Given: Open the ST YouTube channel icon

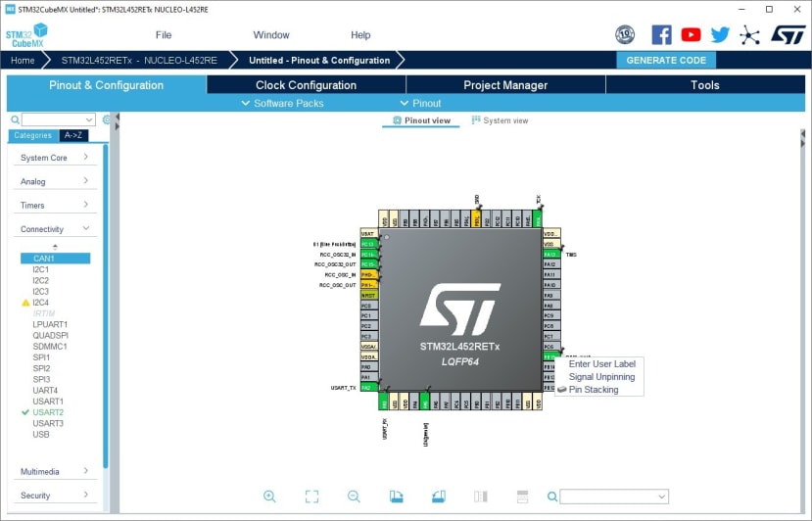Looking at the screenshot, I should pyautogui.click(x=691, y=34).
